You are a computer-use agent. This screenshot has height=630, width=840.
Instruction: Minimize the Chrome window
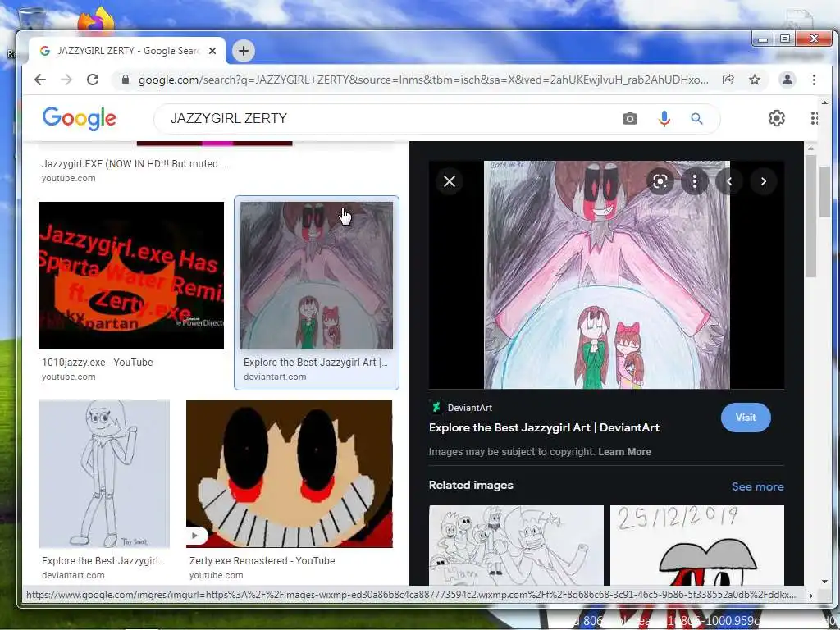(x=763, y=39)
